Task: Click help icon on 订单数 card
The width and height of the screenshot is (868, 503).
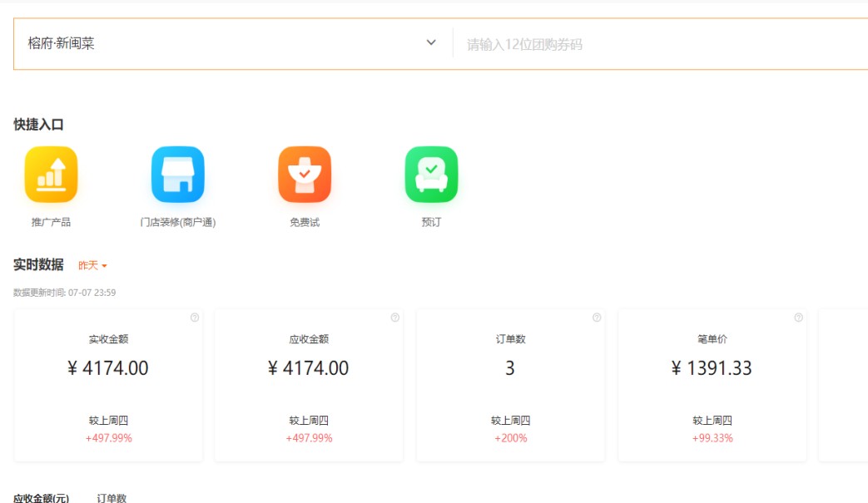Action: (x=597, y=318)
